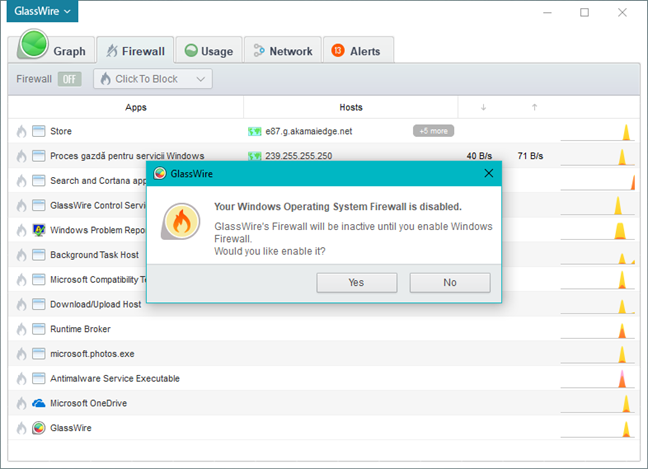The height and width of the screenshot is (469, 648).
Task: Sort by the Hosts column header
Action: 351,107
